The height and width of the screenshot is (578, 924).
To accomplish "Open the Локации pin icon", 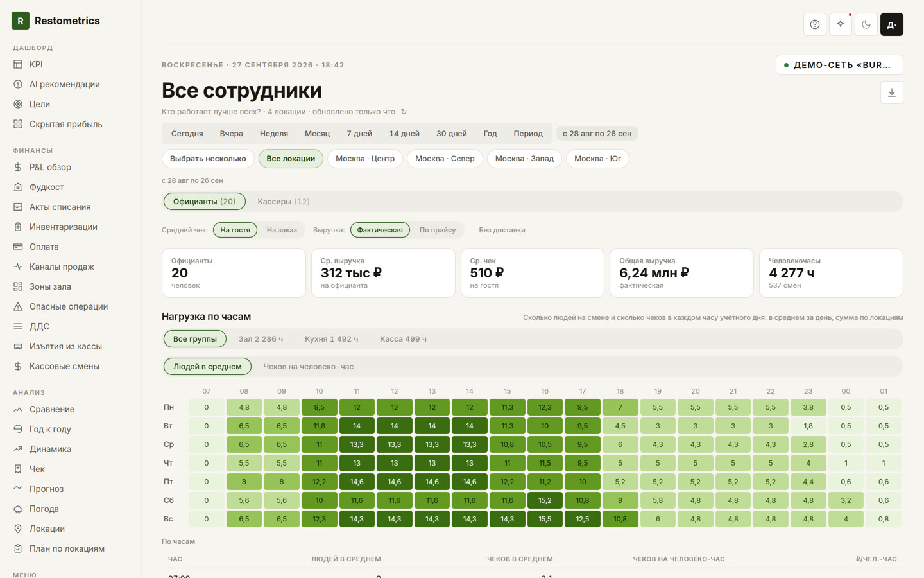I will coord(18,529).
